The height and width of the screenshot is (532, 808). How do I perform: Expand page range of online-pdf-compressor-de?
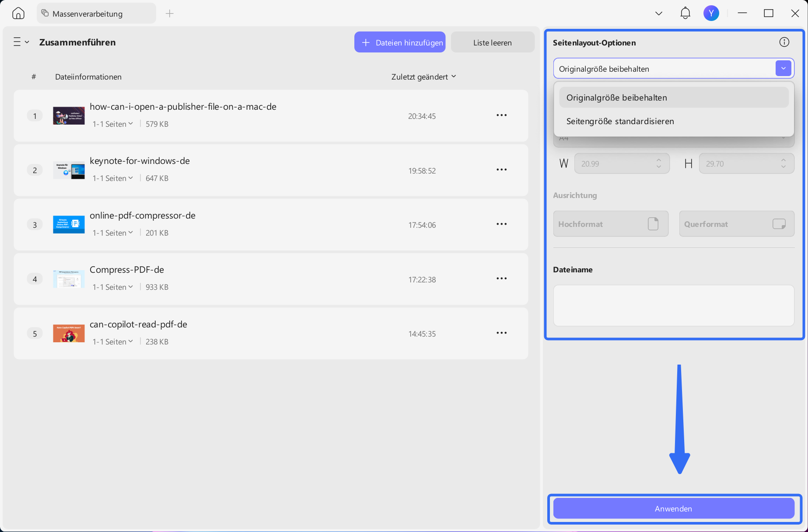tap(113, 233)
